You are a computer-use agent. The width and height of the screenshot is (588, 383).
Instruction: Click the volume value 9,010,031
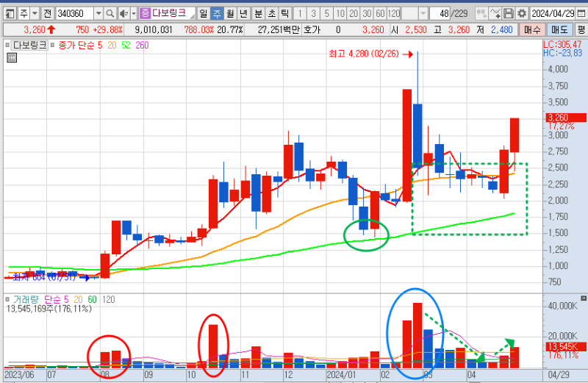pyautogui.click(x=154, y=29)
